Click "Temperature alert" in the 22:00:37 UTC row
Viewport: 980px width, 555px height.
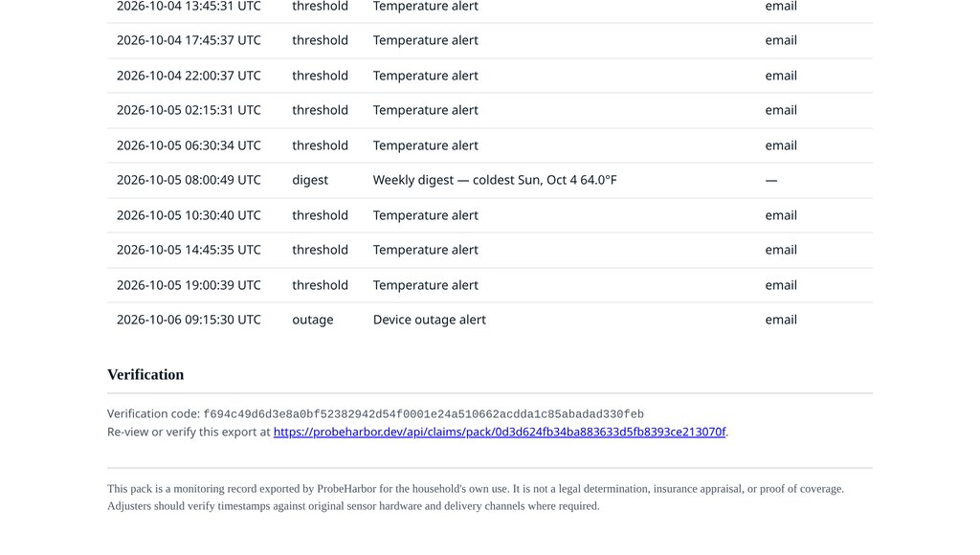coord(426,76)
